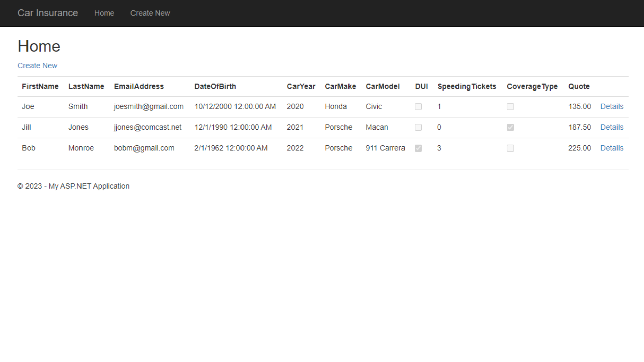The width and height of the screenshot is (644, 362).
Task: Click the LastName column header
Action: (x=86, y=86)
